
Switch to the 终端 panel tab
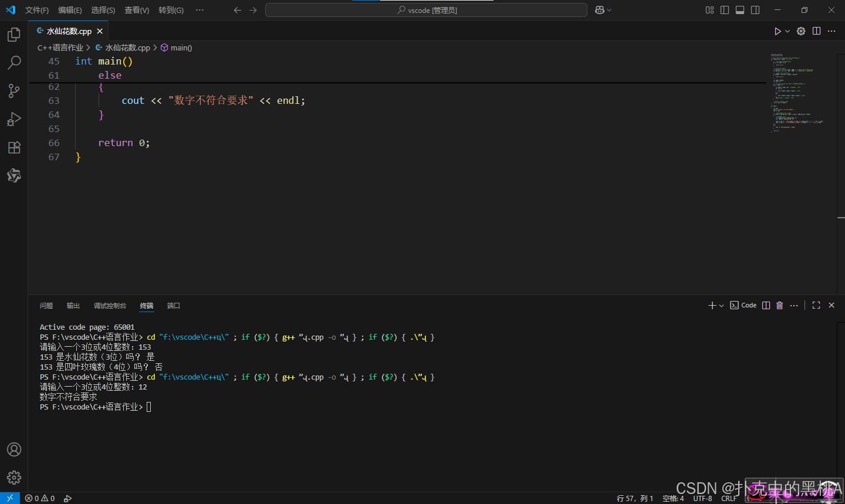coord(147,306)
